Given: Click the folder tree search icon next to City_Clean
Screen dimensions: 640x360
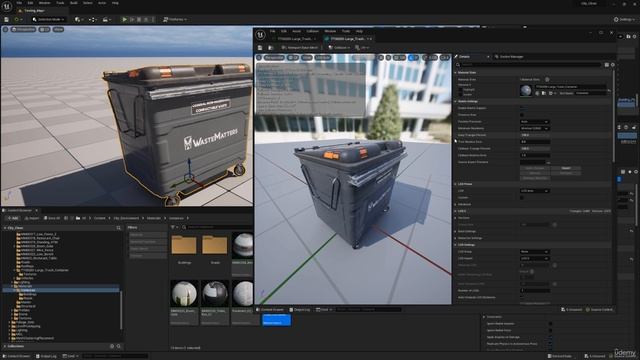Looking at the screenshot, I should (x=119, y=228).
